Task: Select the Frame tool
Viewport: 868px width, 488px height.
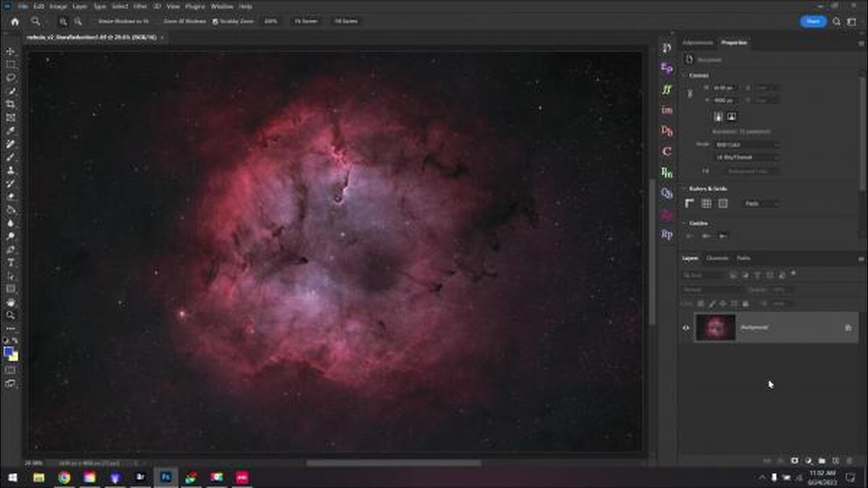Action: [11, 117]
